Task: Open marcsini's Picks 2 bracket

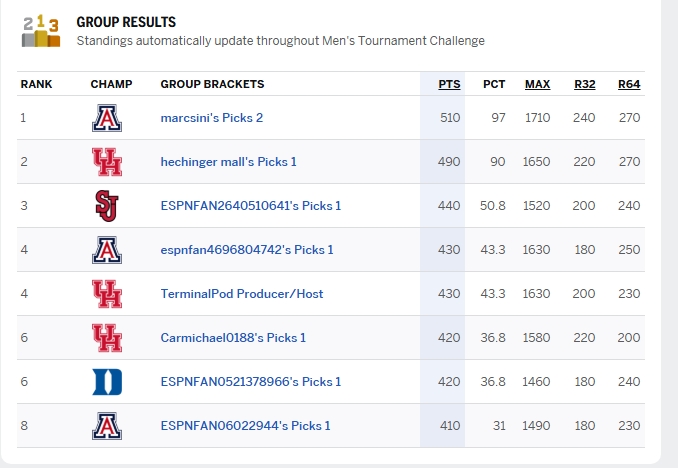Action: [x=211, y=118]
